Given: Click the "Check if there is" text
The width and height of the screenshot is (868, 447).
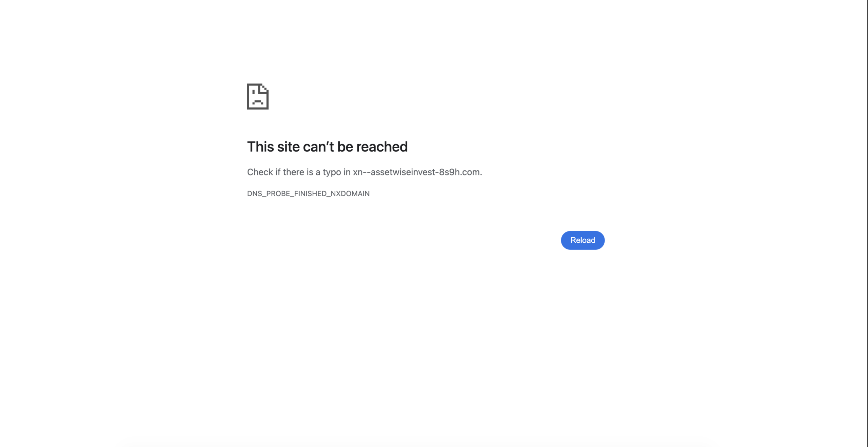Looking at the screenshot, I should click(x=280, y=172).
